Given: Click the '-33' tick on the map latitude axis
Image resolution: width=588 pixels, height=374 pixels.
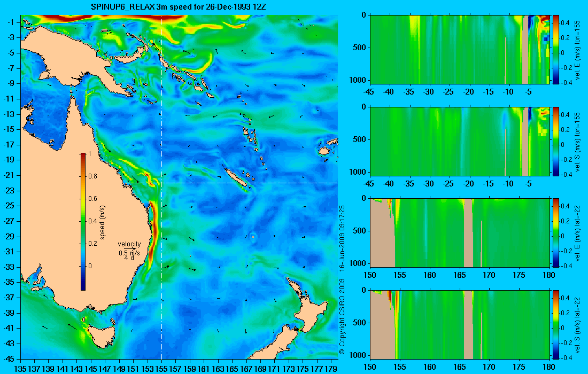Looking at the screenshot, I should (9, 267).
